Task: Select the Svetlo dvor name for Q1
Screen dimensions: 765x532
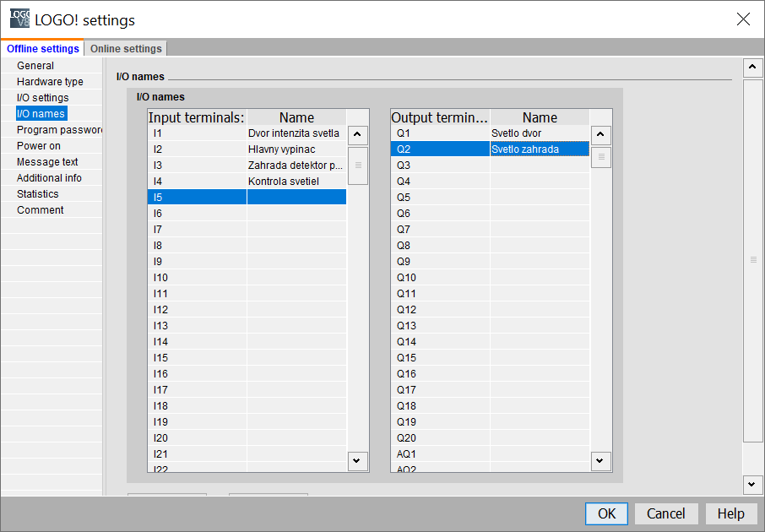Action: point(539,133)
